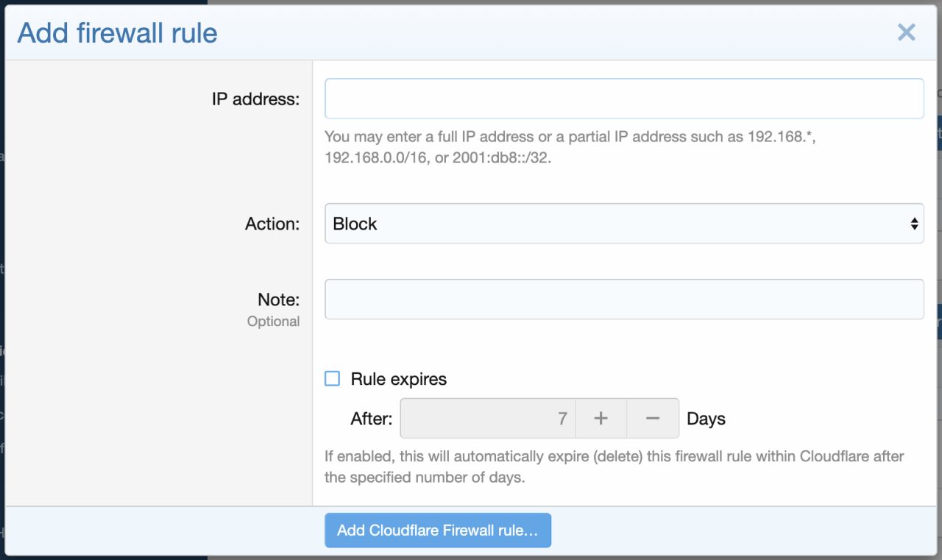Click the IP address input field
The height and width of the screenshot is (560, 942).
623,99
